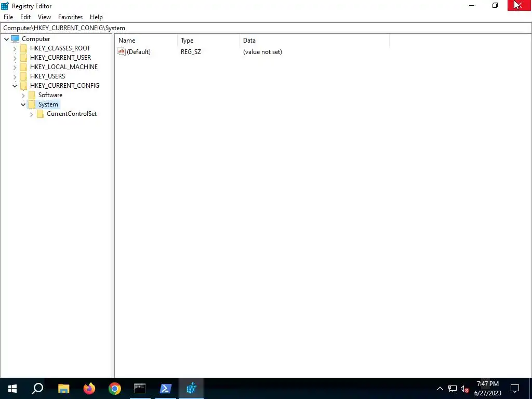Collapse the System key chevron
Image resolution: width=532 pixels, height=399 pixels.
[23, 104]
